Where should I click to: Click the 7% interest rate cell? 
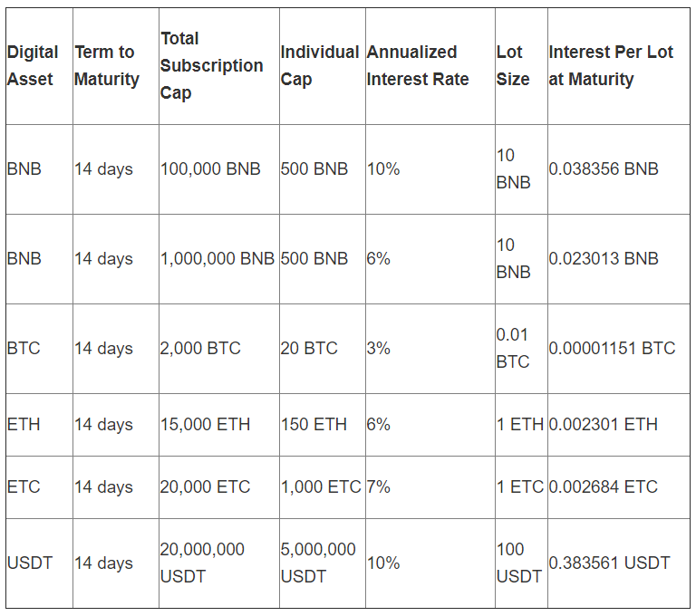click(378, 487)
